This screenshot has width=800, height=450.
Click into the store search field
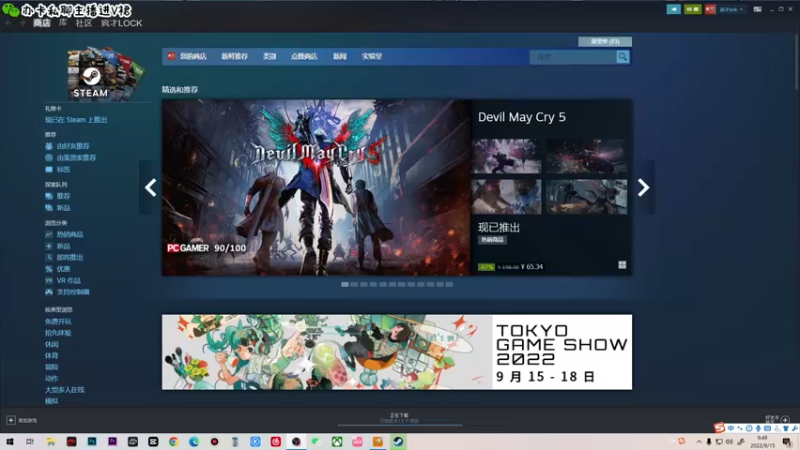click(573, 57)
